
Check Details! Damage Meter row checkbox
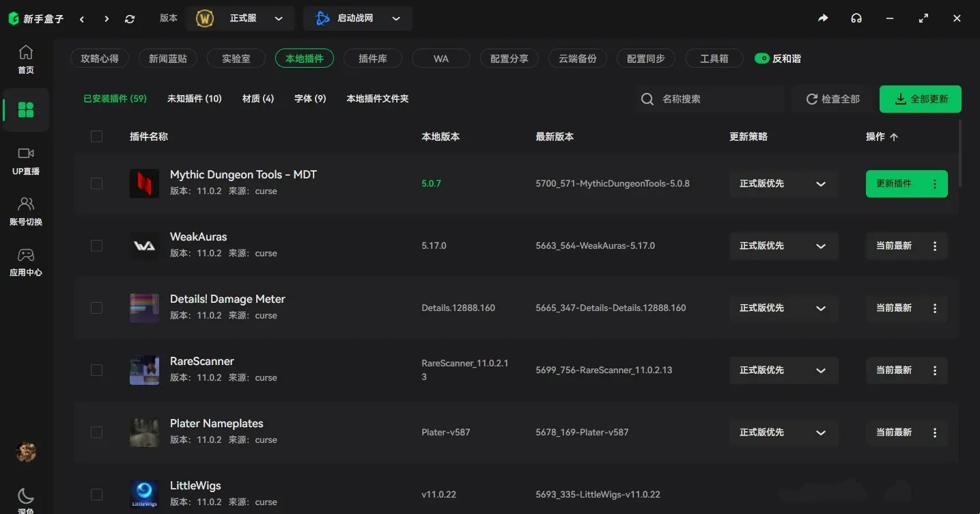tap(96, 308)
